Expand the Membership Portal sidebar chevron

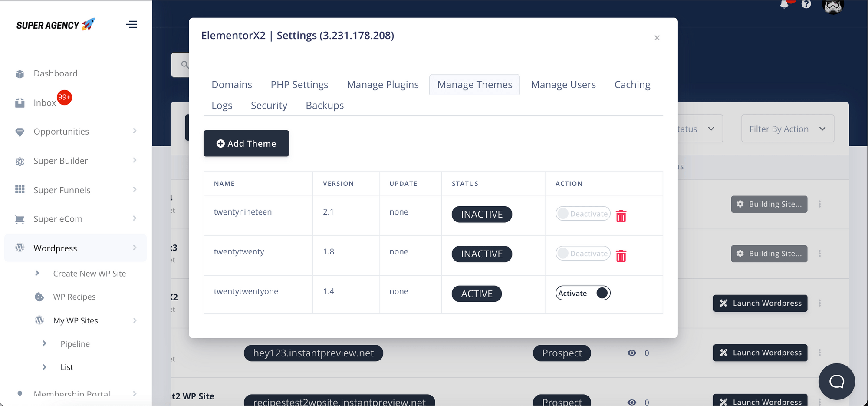135,394
